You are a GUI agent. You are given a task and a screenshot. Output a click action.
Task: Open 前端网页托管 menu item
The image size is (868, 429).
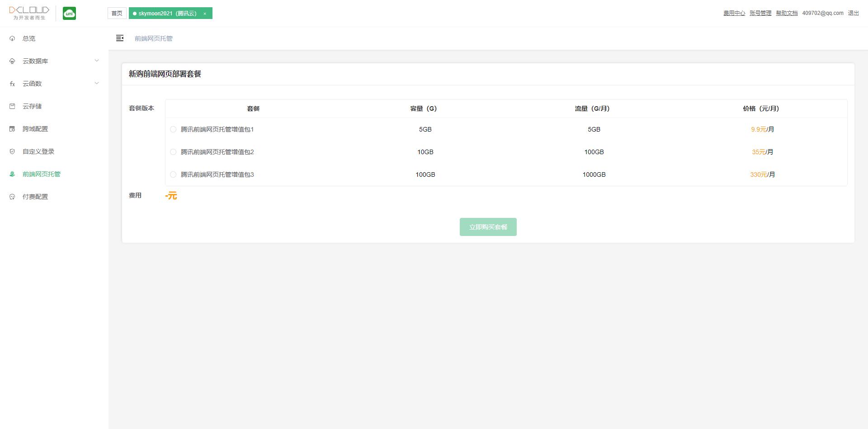click(54, 174)
